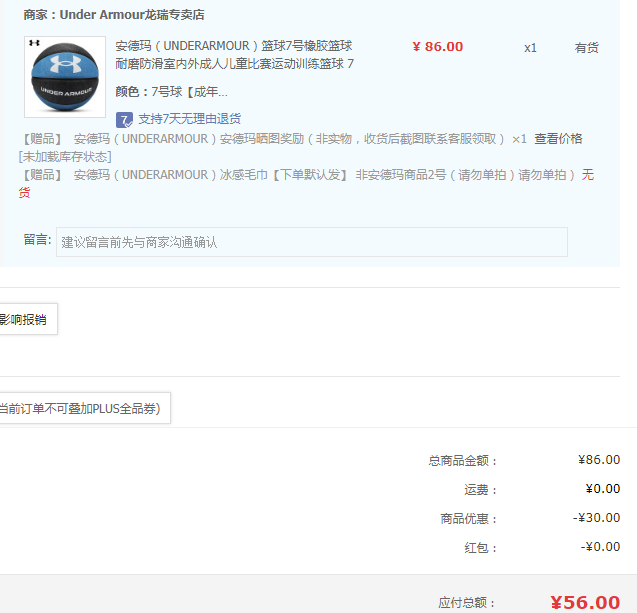Click the 运费 value ¥0.00

pos(602,489)
